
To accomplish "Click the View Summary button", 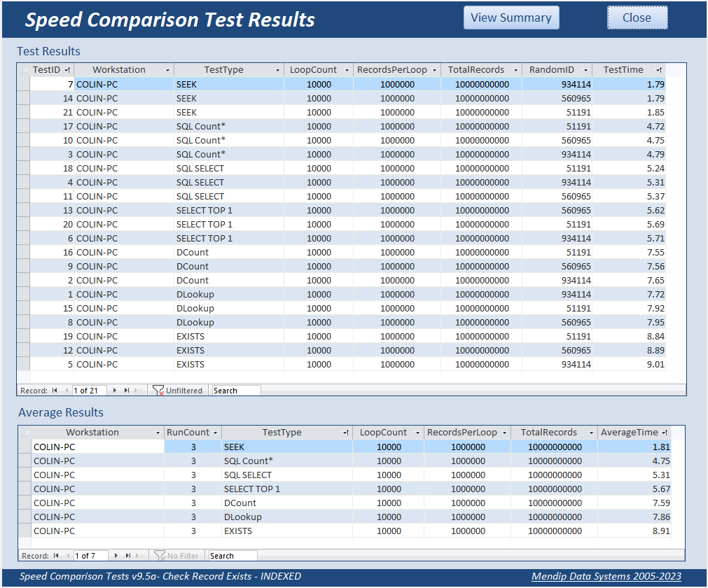I will point(511,17).
